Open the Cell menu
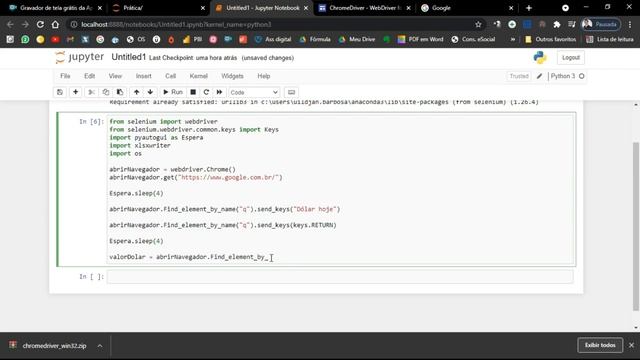 (171, 76)
